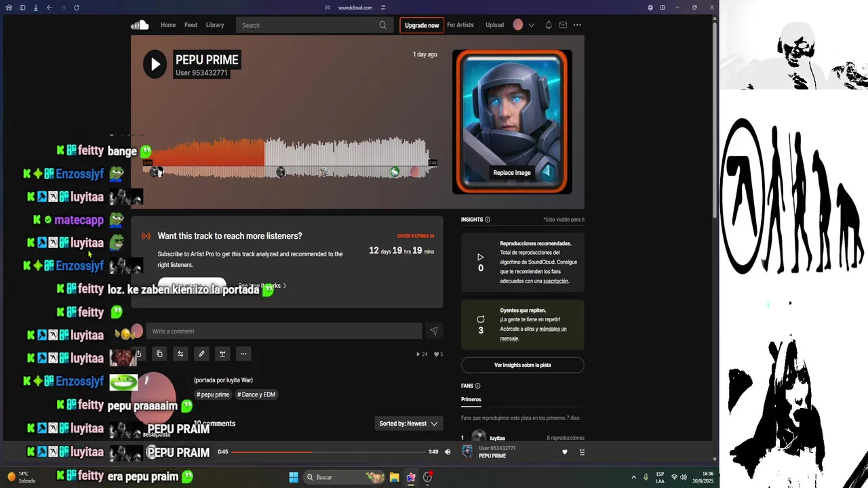868x488 pixels.
Task: Click PEPU PRIME in the bottom player
Action: click(492, 456)
